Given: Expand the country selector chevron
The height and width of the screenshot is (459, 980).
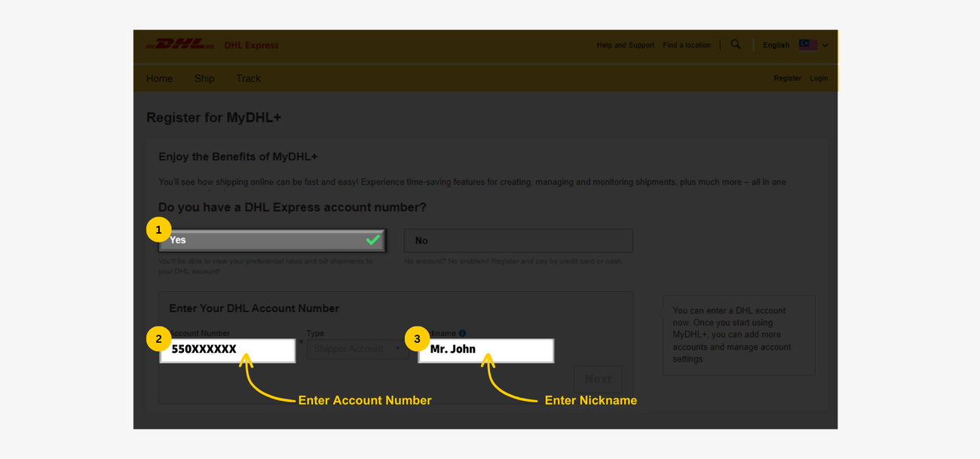Looking at the screenshot, I should pyautogui.click(x=825, y=45).
